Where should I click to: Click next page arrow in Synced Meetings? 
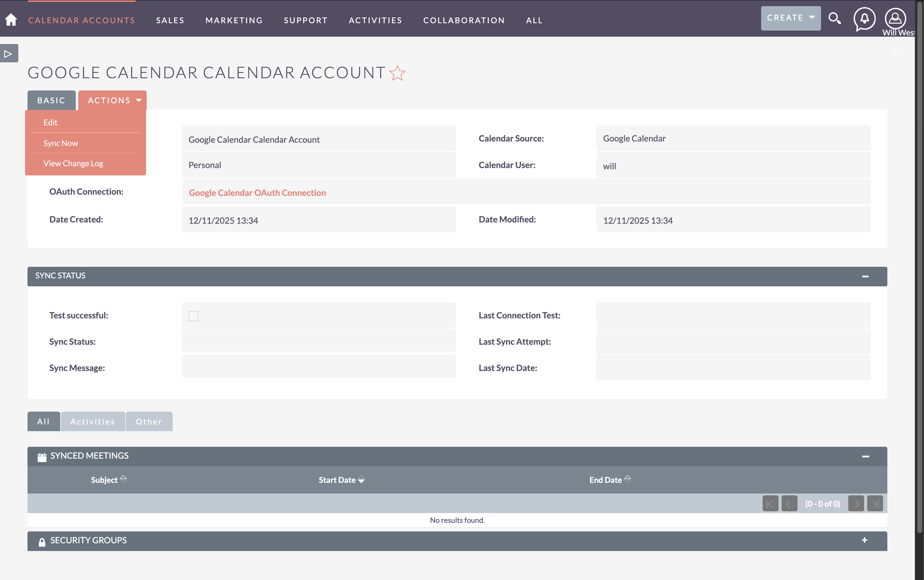[856, 504]
